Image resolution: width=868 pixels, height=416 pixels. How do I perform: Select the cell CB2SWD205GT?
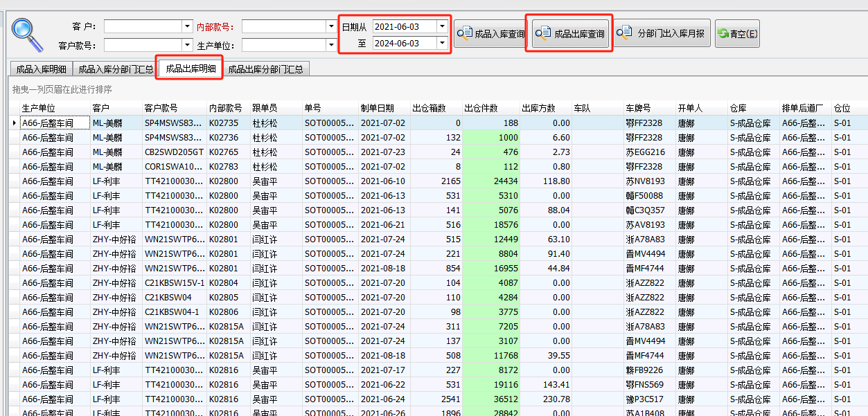(x=175, y=152)
